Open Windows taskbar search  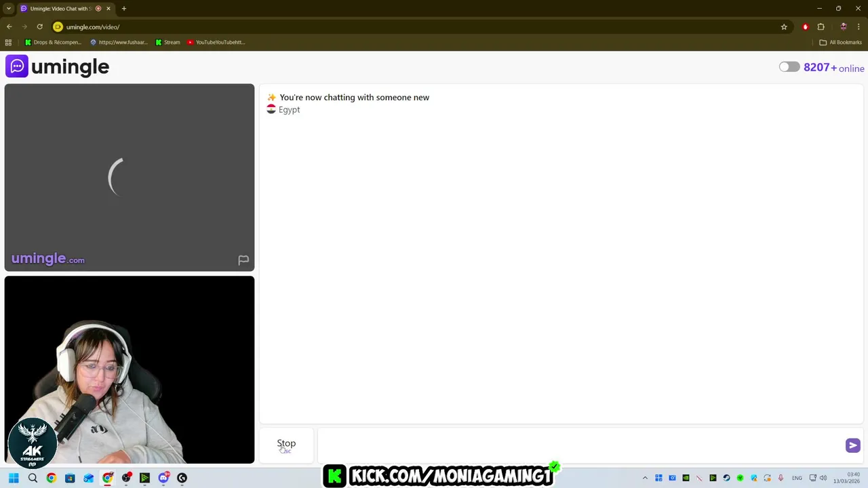(x=33, y=478)
